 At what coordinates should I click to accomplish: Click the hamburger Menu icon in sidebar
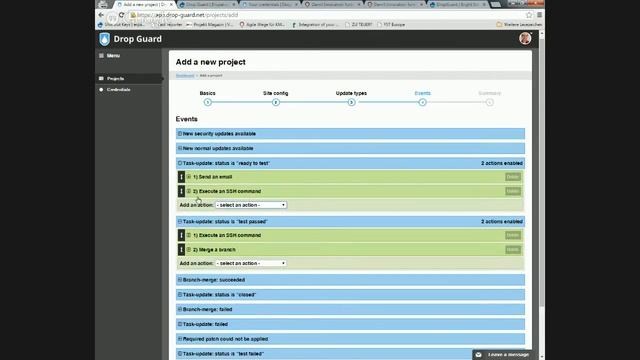(101, 56)
